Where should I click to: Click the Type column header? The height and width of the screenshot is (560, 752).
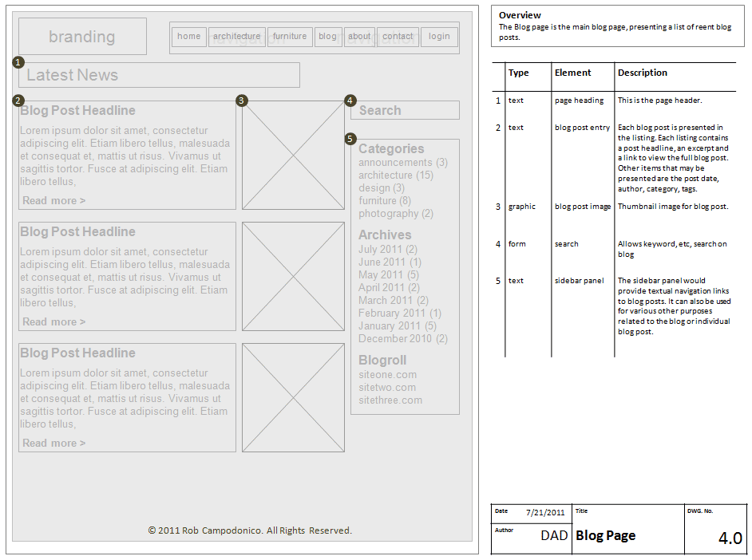(518, 73)
